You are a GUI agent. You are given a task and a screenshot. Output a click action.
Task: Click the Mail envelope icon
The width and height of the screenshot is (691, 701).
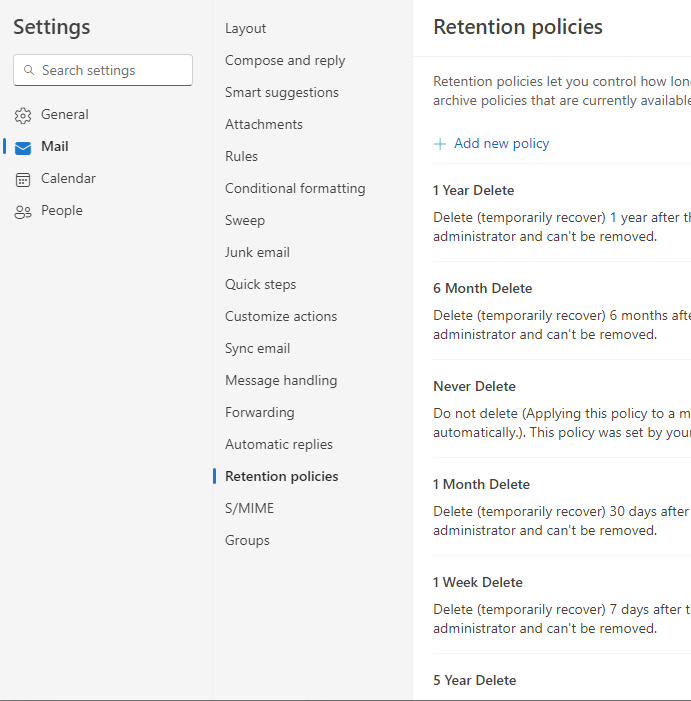point(23,148)
